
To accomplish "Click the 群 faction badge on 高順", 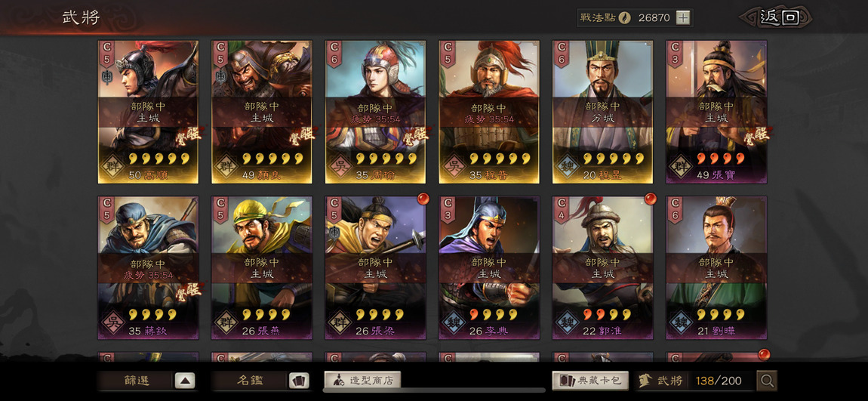I will [x=112, y=165].
